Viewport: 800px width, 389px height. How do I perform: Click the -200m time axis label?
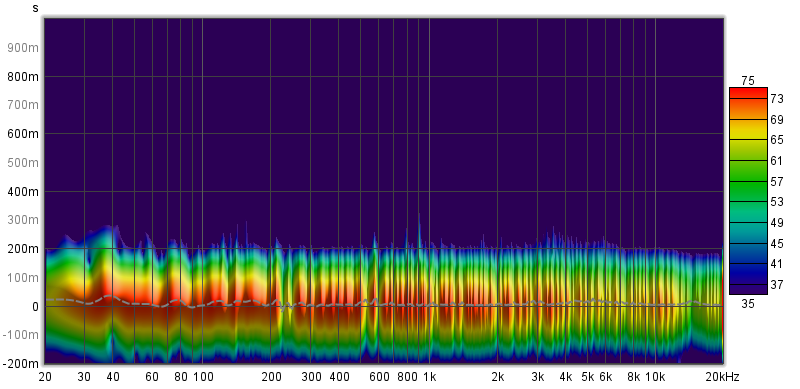click(x=20, y=364)
